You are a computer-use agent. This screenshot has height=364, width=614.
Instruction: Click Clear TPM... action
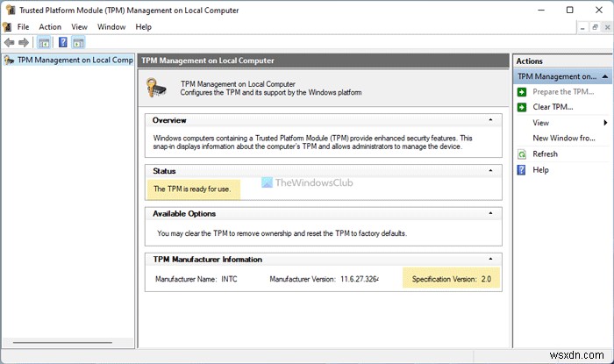(553, 107)
